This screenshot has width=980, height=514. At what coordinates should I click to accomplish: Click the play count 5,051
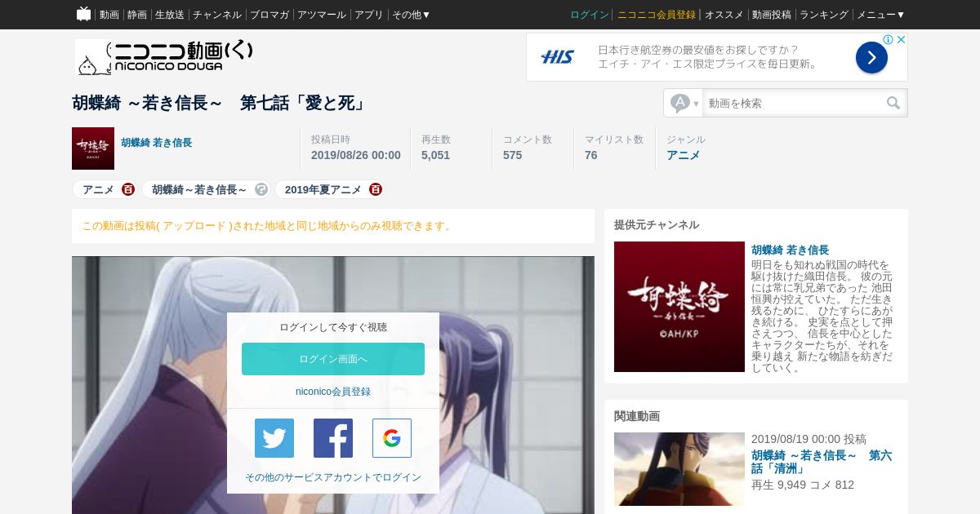[435, 155]
